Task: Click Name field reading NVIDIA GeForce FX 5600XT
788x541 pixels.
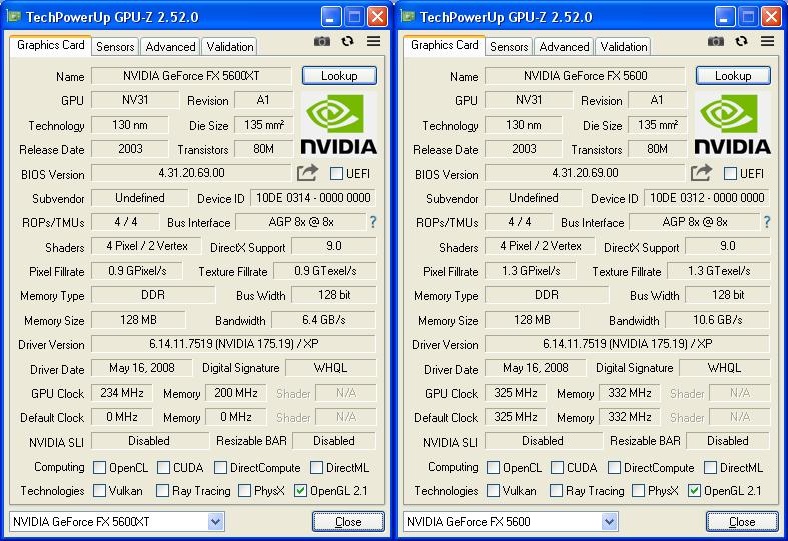Action: click(x=191, y=76)
